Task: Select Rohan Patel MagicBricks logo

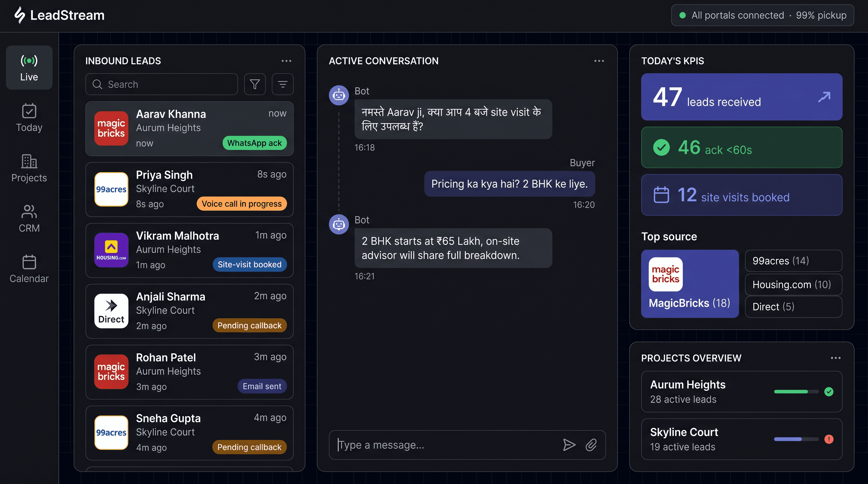Action: click(111, 372)
